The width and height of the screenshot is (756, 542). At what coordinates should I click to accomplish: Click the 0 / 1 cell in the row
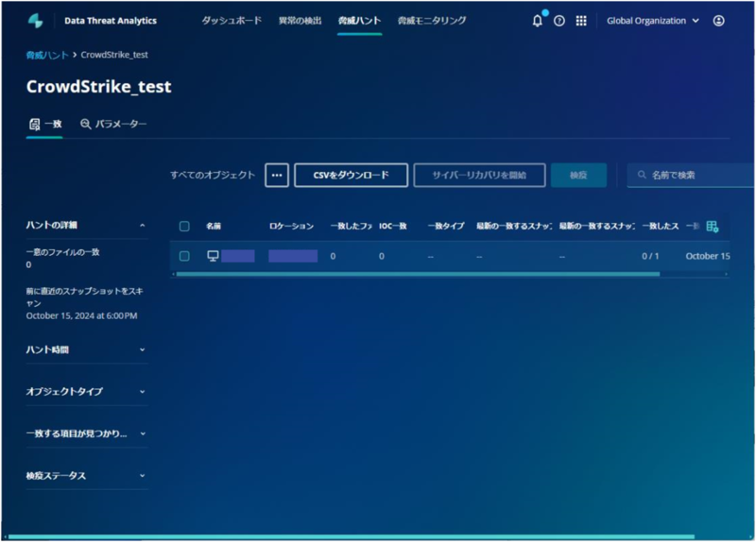pyautogui.click(x=650, y=256)
